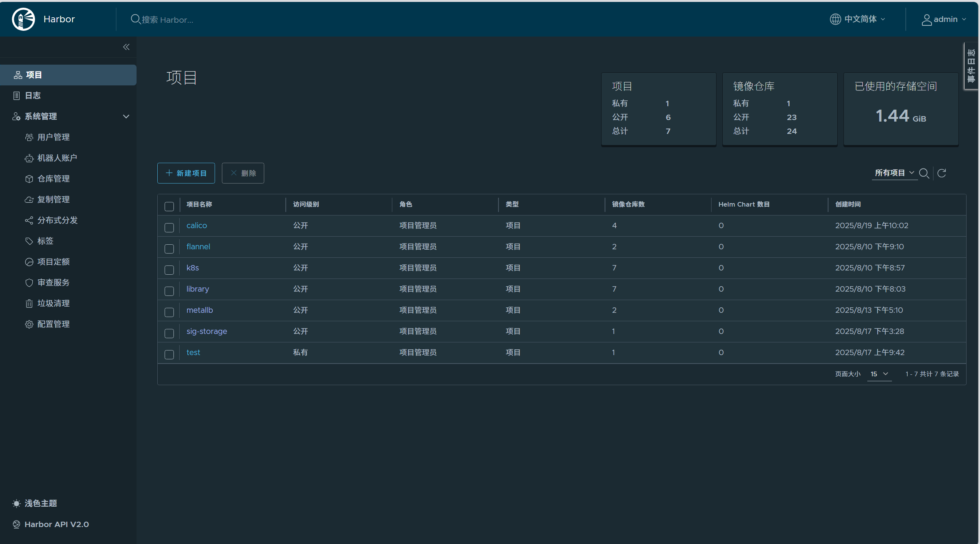980x544 pixels.
Task: Open Harbor API V2.0 link
Action: [57, 524]
